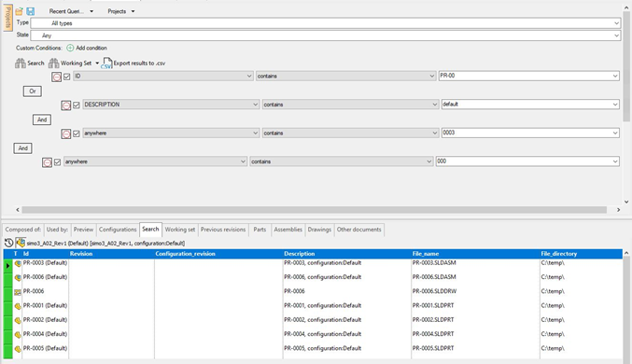Screen dimensions: 632x364
Task: Remove the 'anywhere contains 0003' condition with its minus icon
Action: coord(65,133)
